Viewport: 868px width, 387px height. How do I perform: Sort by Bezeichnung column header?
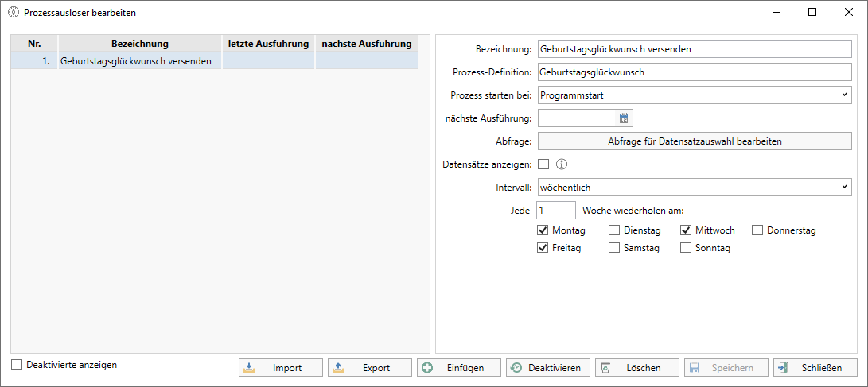(x=140, y=43)
